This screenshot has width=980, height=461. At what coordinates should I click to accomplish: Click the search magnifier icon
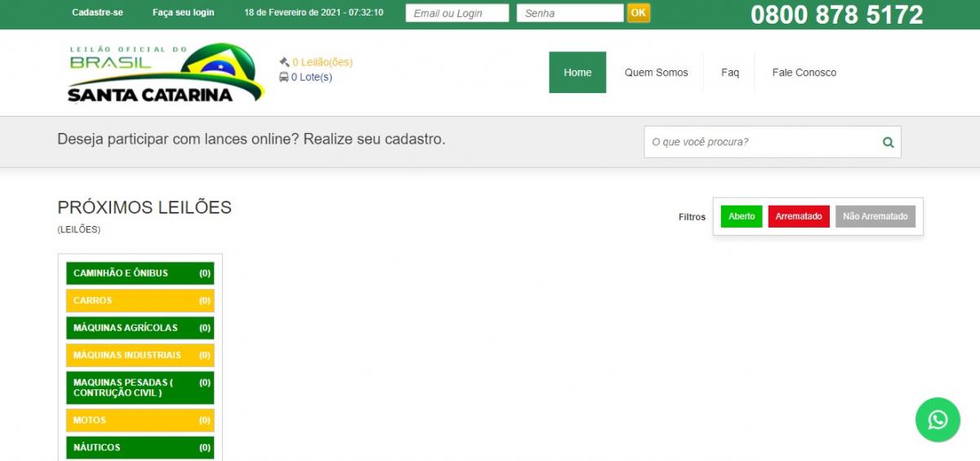click(x=889, y=142)
